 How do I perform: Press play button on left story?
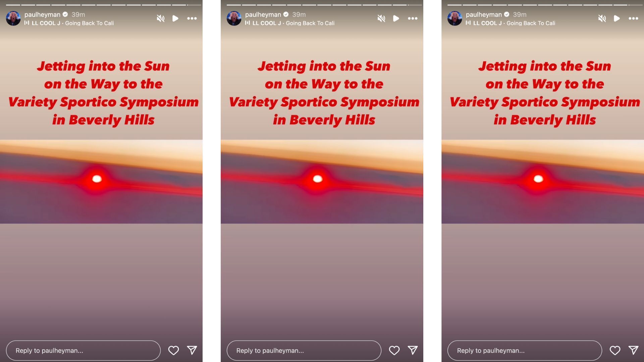click(176, 18)
